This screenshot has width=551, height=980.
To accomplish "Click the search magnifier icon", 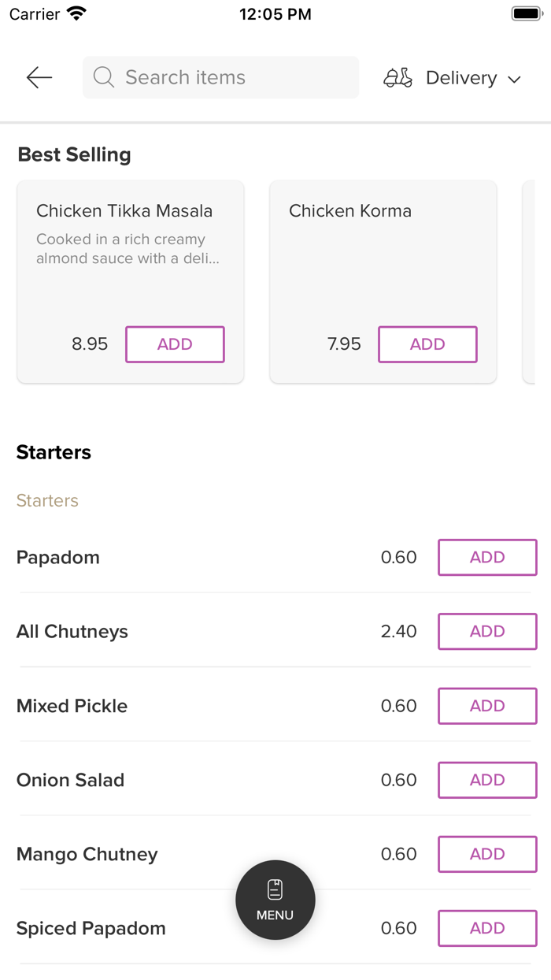I will coord(104,77).
